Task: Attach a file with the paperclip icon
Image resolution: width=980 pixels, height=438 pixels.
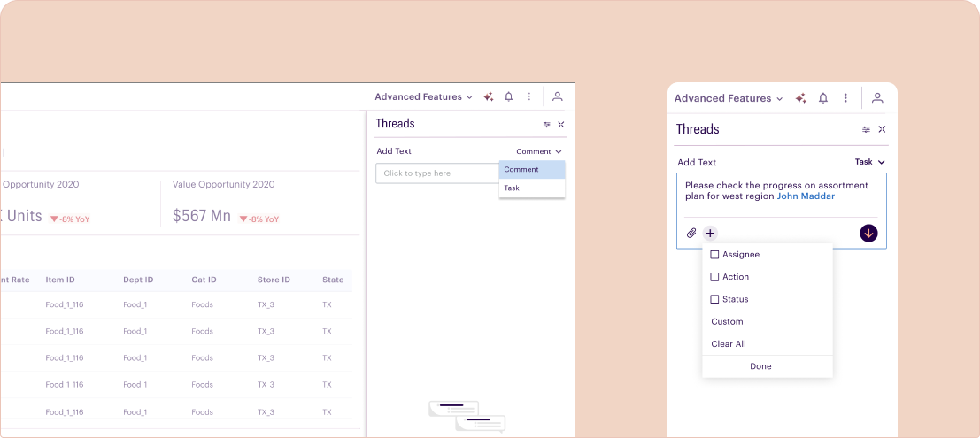Action: point(691,233)
